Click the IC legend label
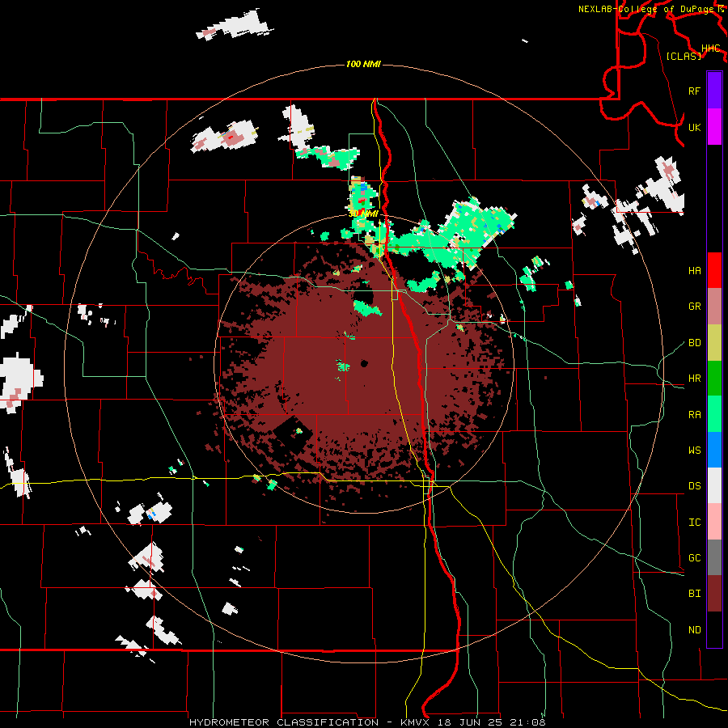Screen dimensions: 728x728 point(694,523)
